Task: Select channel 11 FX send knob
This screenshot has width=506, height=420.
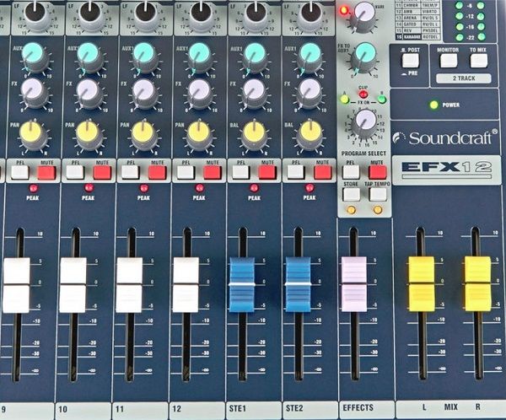Action: click(143, 92)
